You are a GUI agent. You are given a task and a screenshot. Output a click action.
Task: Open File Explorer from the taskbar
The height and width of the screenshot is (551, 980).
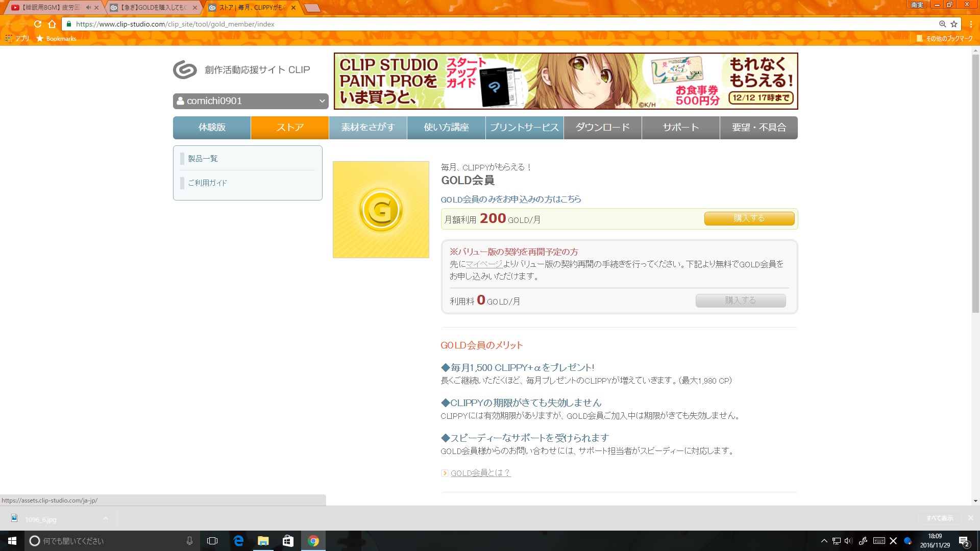(x=263, y=541)
